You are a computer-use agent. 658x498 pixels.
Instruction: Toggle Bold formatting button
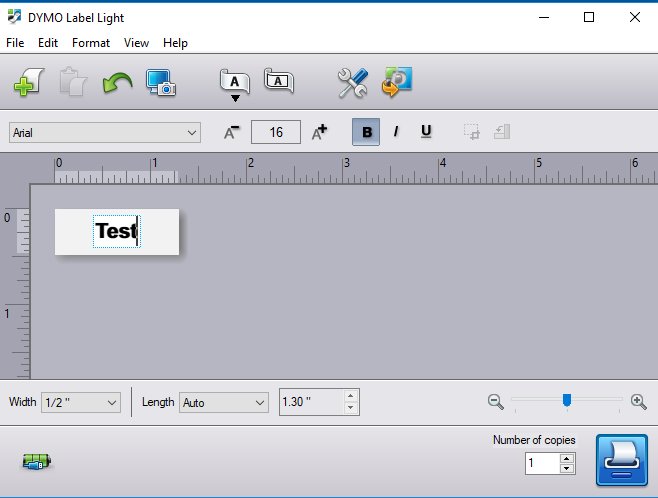click(366, 132)
